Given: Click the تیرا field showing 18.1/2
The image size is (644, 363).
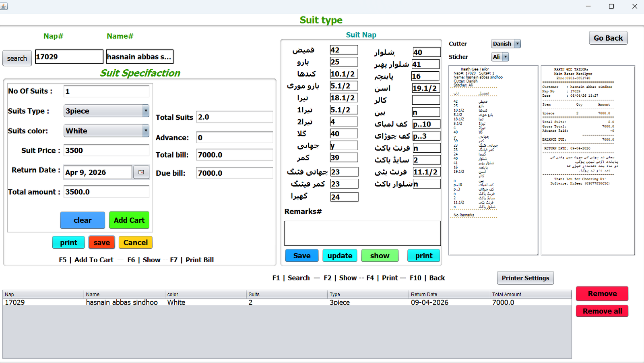Looking at the screenshot, I should pyautogui.click(x=344, y=97).
